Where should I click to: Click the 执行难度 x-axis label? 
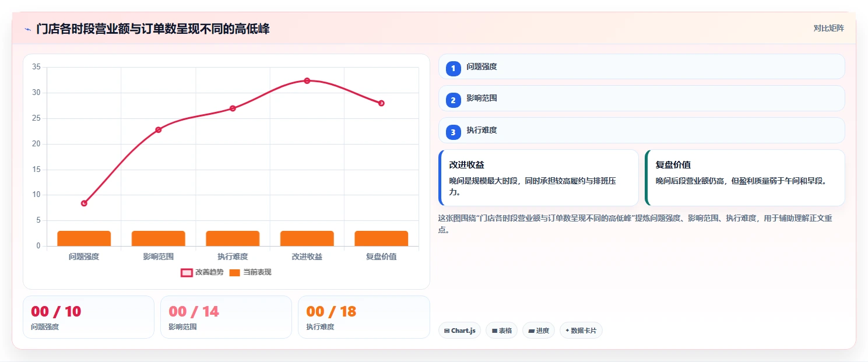(233, 256)
